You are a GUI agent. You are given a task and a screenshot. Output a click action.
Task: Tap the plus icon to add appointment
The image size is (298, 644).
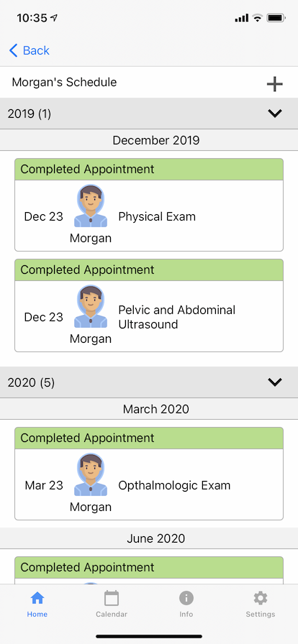click(274, 84)
